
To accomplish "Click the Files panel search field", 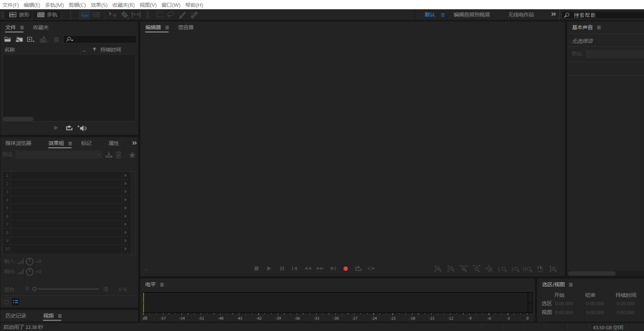I will point(100,40).
